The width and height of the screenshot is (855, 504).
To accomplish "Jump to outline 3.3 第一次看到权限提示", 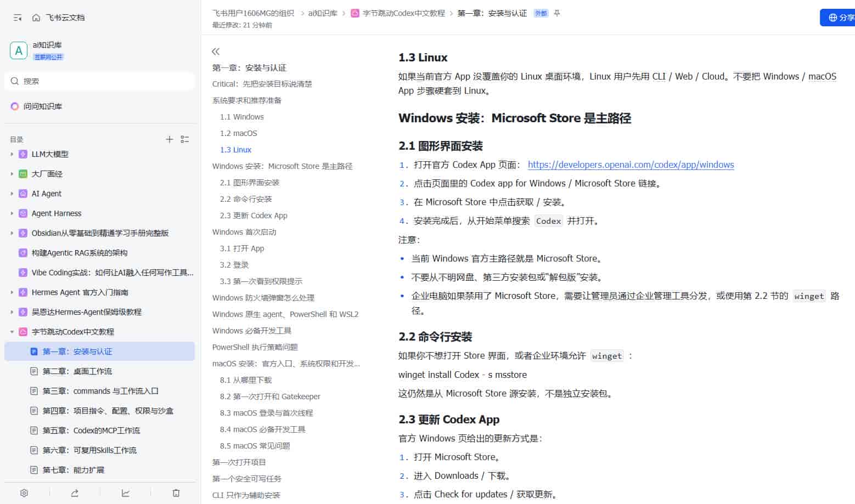I will [261, 281].
